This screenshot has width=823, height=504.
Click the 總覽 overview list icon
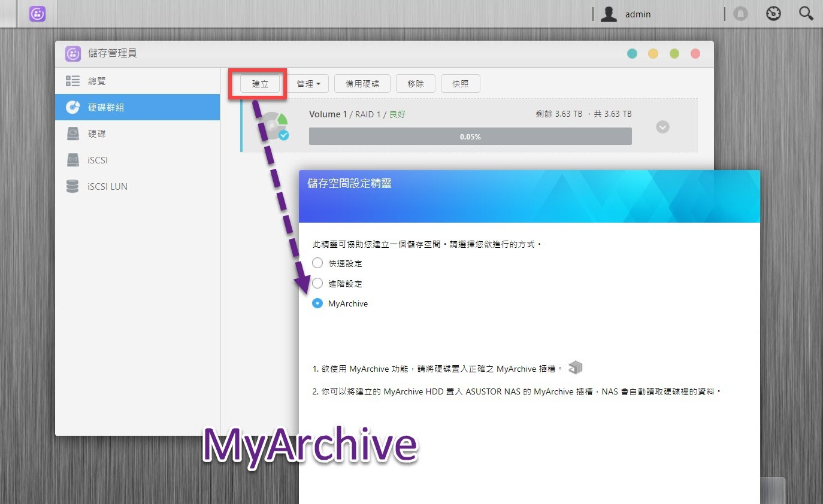click(x=72, y=81)
